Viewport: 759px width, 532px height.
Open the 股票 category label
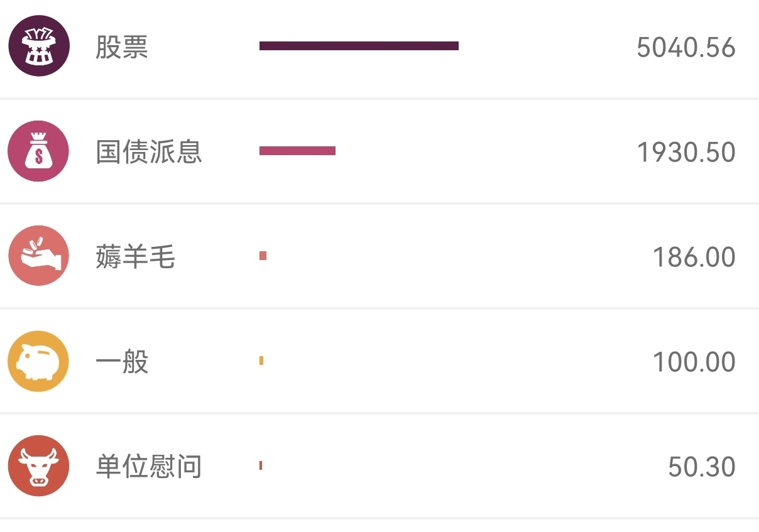(122, 47)
